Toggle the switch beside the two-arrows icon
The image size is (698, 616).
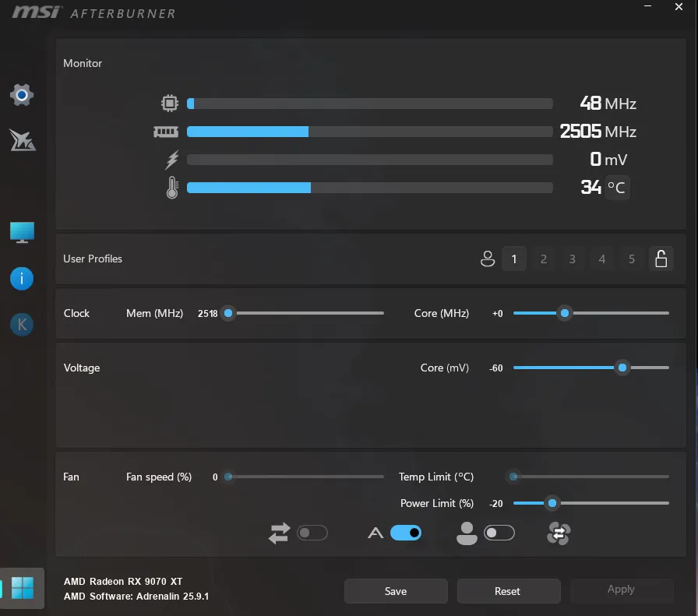tap(312, 533)
